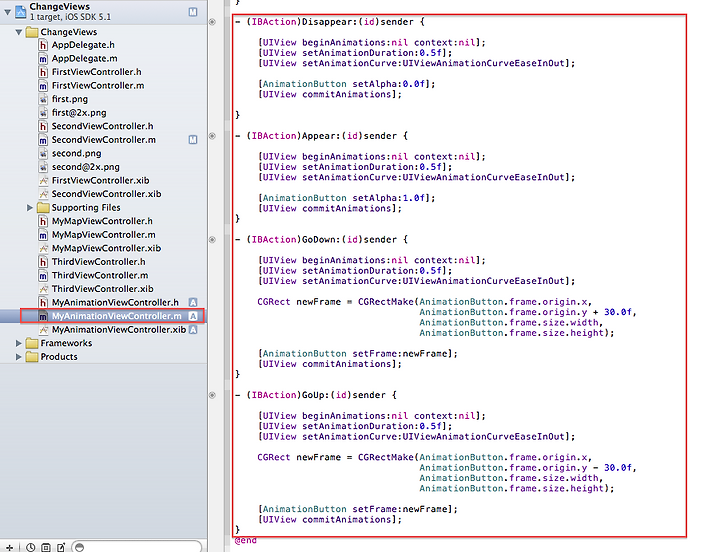Click Appear method name in code

(x=319, y=136)
